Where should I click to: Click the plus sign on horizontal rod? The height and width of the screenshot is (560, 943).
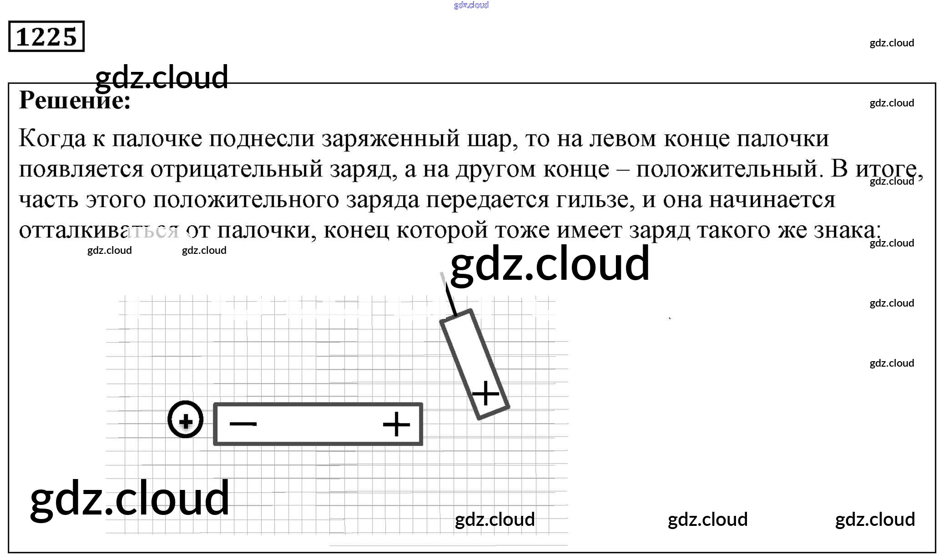point(396,424)
